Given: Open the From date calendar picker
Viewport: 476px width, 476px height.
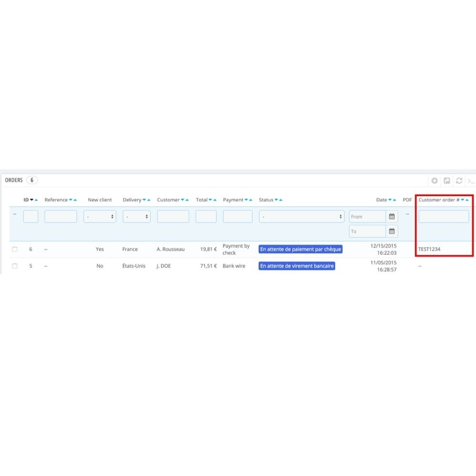Looking at the screenshot, I should (x=392, y=217).
